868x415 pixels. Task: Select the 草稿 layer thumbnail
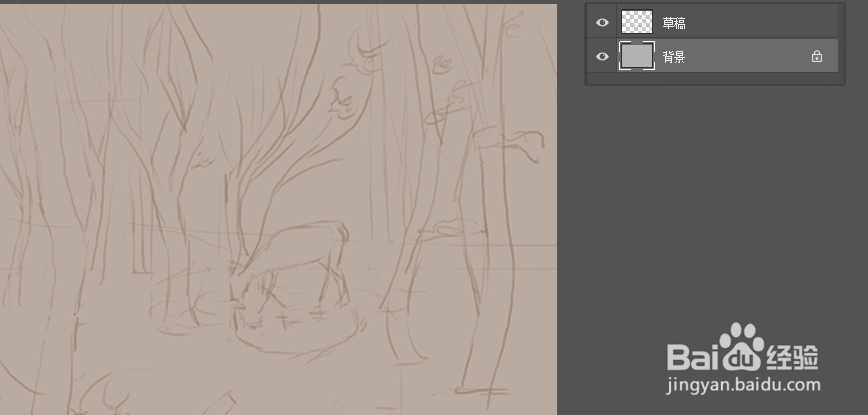637,22
